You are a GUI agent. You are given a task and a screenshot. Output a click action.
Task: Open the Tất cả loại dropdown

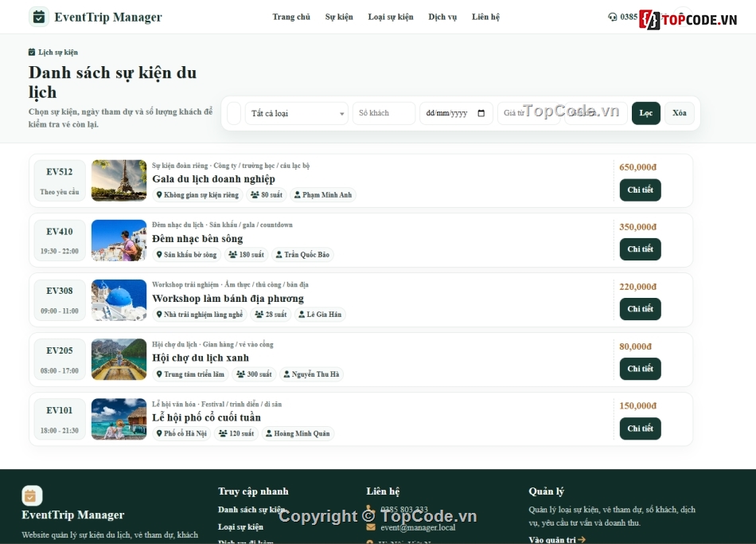pyautogui.click(x=297, y=113)
